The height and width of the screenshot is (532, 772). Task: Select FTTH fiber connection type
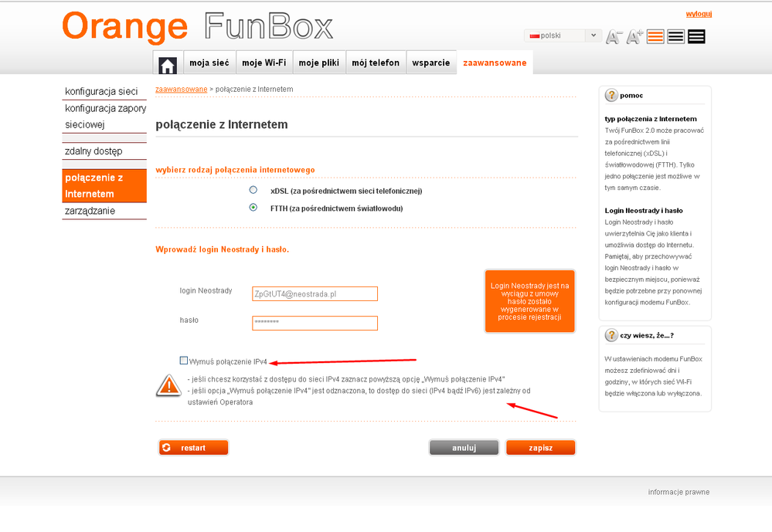pyautogui.click(x=253, y=207)
